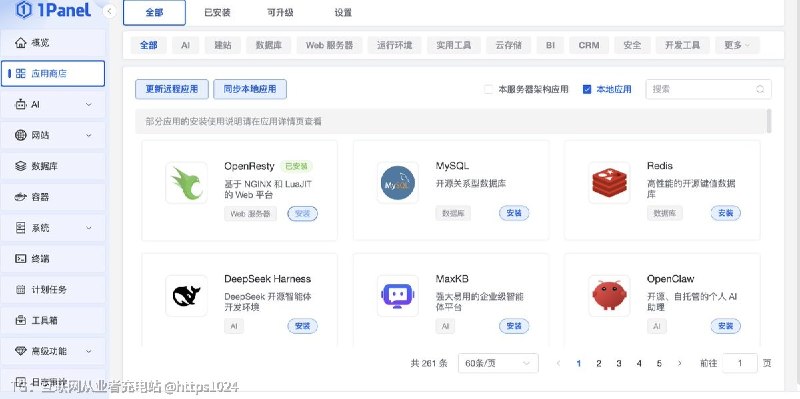This screenshot has height=399, width=800.
Task: Select the 全部 category filter tag
Action: pos(148,45)
